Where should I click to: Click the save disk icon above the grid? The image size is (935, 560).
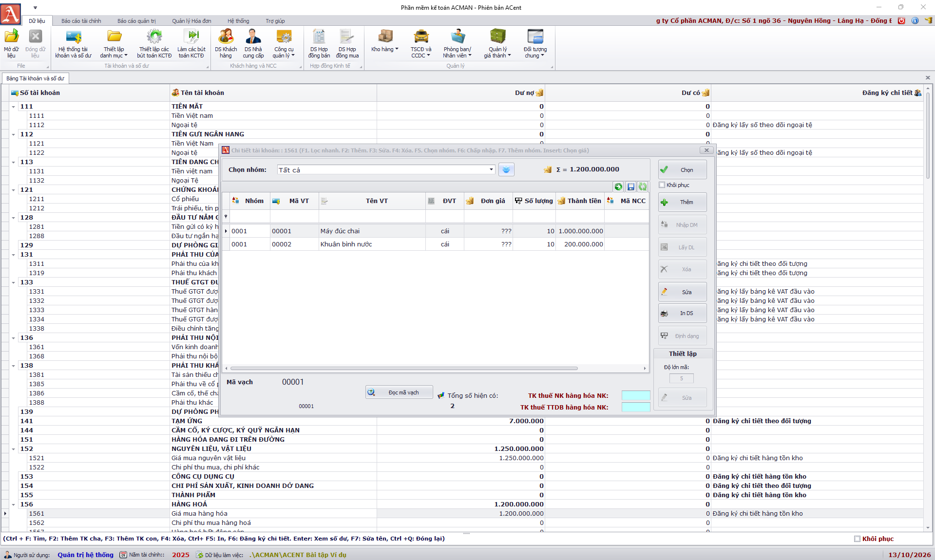tap(630, 187)
